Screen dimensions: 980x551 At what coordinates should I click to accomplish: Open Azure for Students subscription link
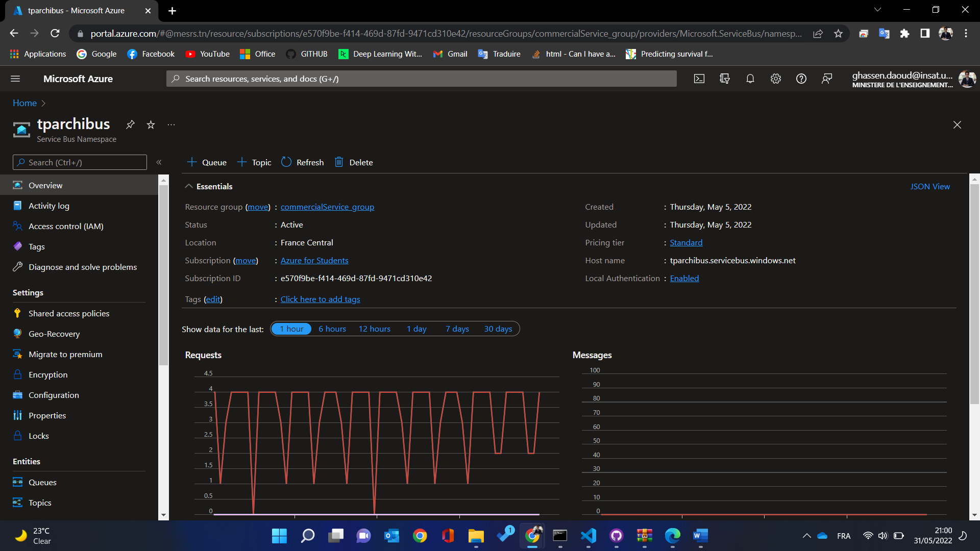tap(314, 261)
